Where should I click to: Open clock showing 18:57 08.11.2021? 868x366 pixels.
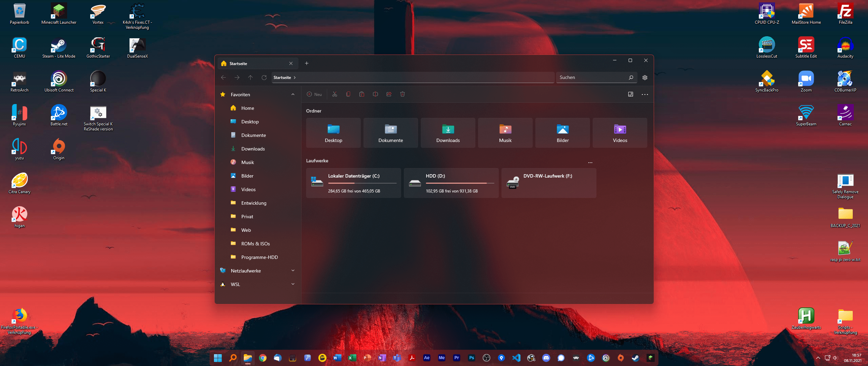853,358
